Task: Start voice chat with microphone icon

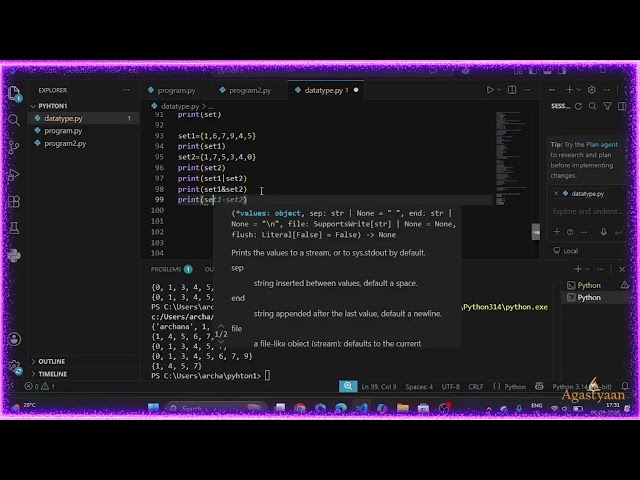Action: click(604, 232)
